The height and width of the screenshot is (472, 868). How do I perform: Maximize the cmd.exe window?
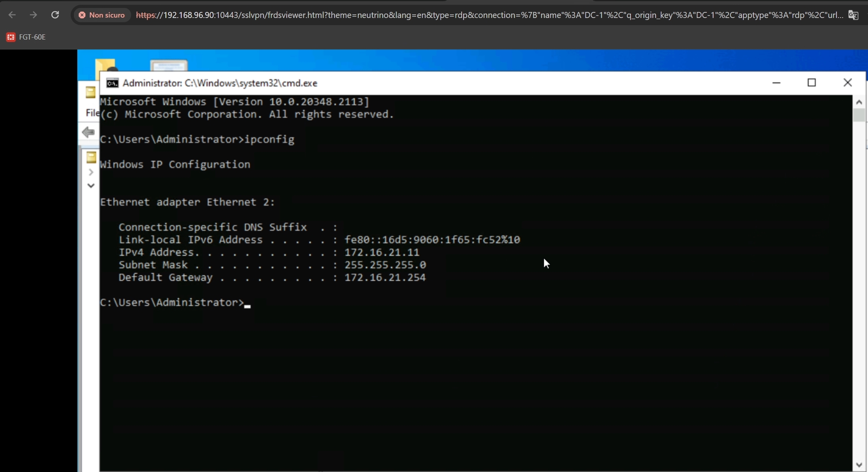pyautogui.click(x=812, y=83)
